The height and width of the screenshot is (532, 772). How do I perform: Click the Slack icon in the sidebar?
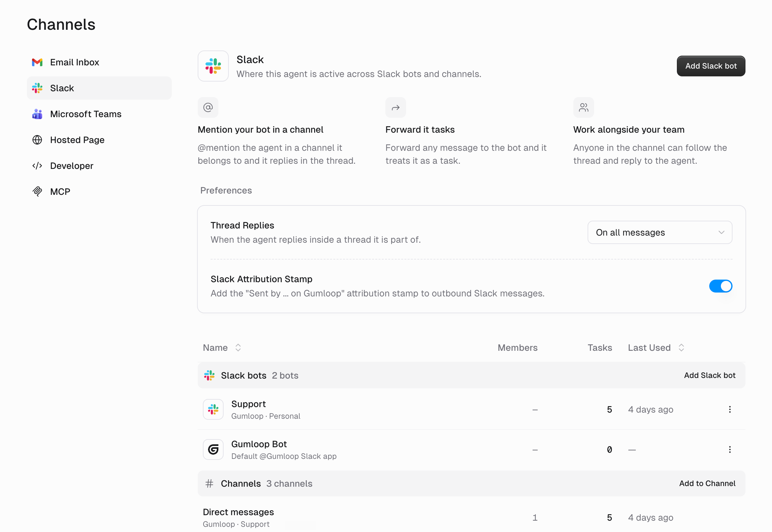(x=37, y=88)
